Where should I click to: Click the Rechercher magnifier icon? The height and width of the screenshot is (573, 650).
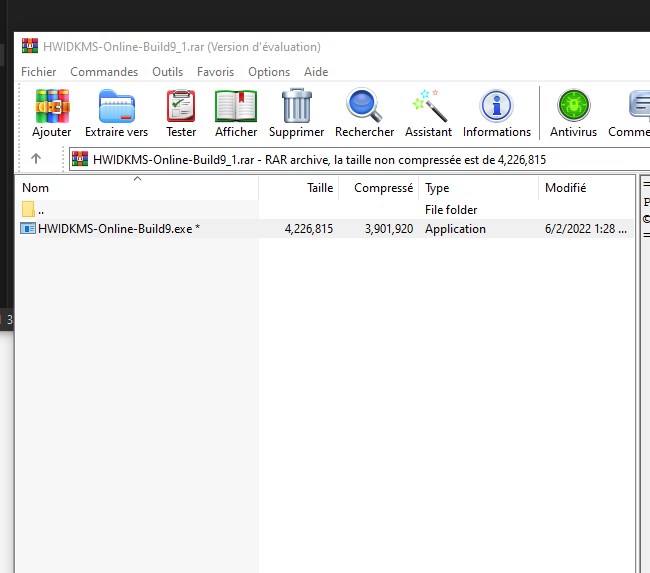[364, 105]
